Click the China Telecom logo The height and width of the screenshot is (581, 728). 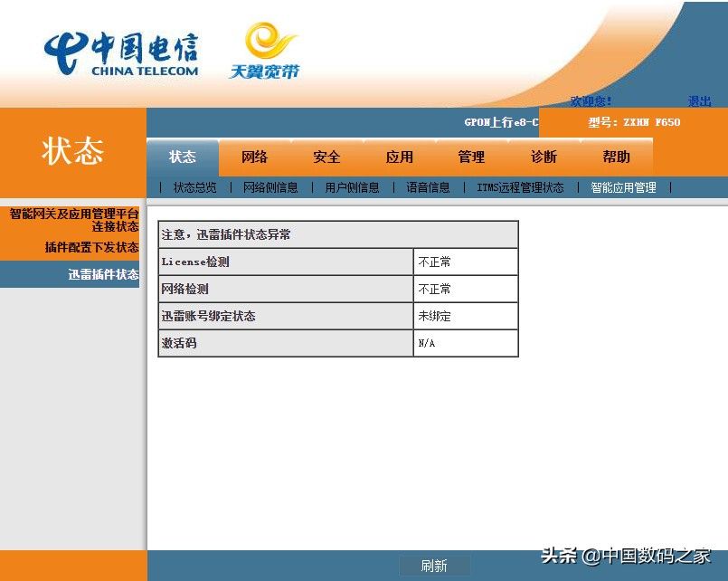pyautogui.click(x=121, y=54)
